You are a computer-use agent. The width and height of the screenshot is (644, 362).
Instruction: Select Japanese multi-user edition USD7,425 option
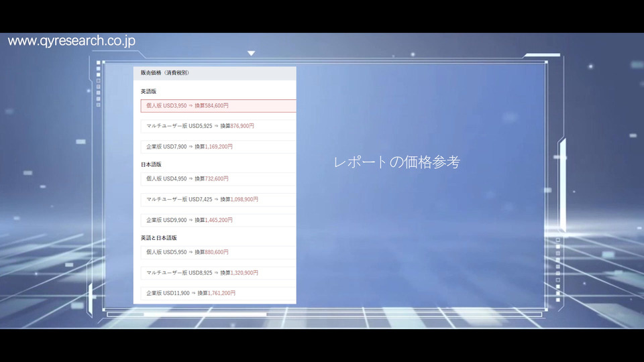coord(218,200)
